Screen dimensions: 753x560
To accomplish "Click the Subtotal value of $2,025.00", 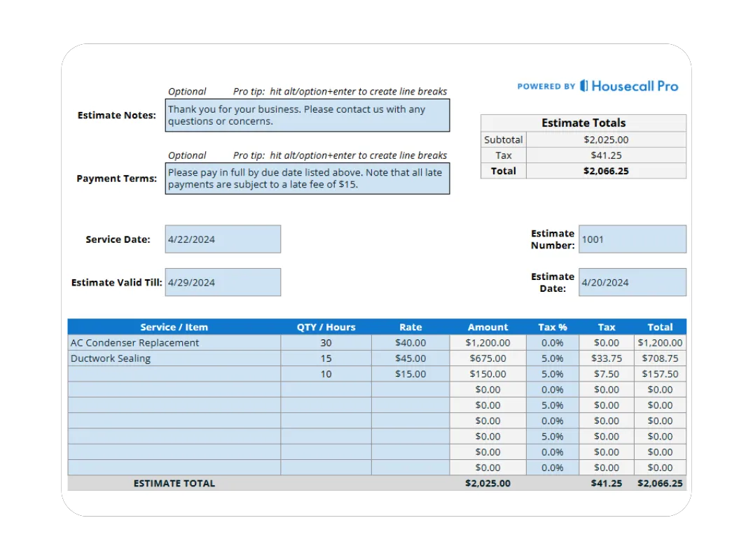I will [607, 139].
